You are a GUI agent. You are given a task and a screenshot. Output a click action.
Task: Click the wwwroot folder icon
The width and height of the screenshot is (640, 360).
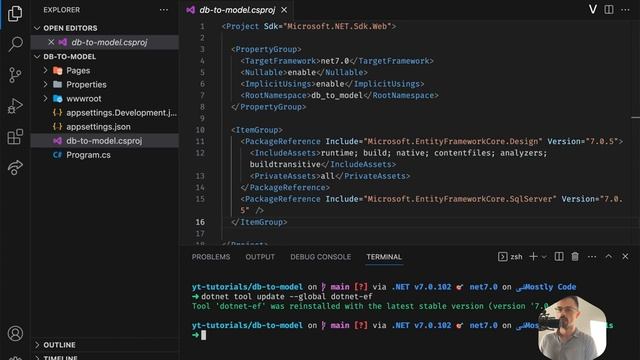tap(58, 99)
